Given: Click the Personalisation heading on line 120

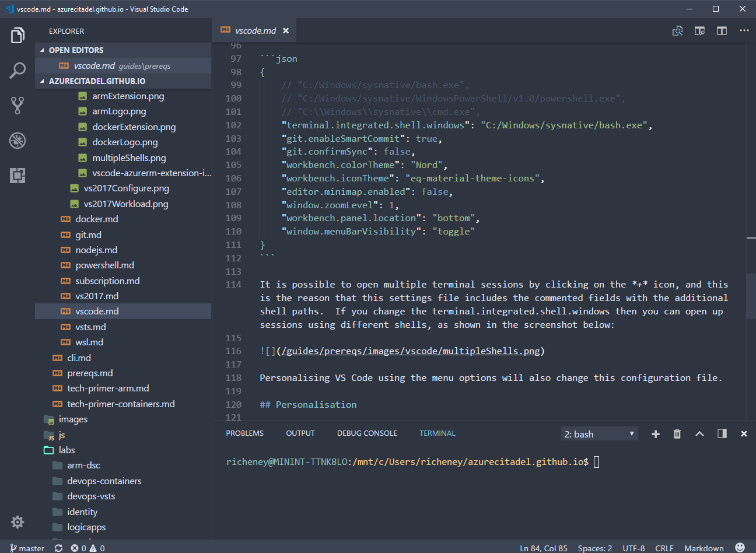Looking at the screenshot, I should pyautogui.click(x=308, y=405).
